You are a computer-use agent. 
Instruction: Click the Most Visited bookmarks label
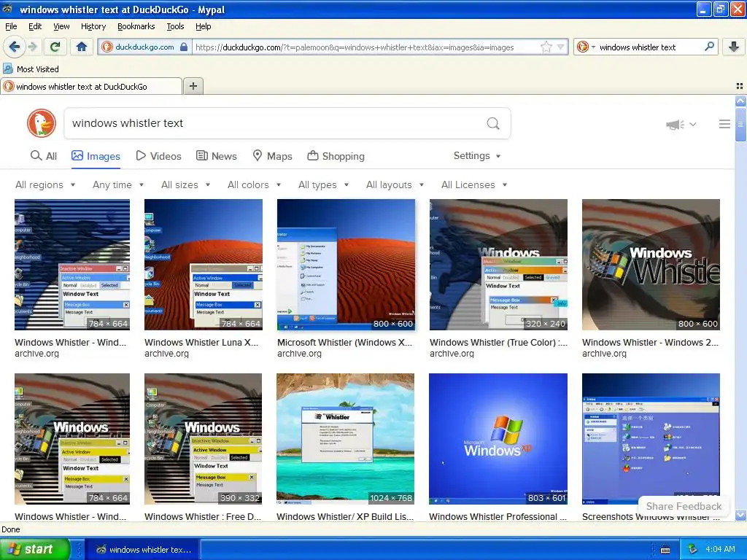click(x=38, y=69)
